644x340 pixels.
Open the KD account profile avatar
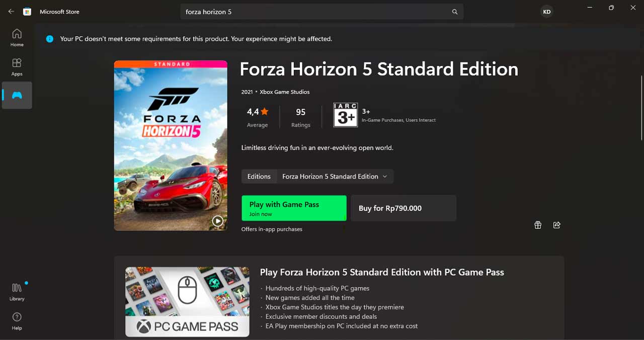(x=546, y=12)
